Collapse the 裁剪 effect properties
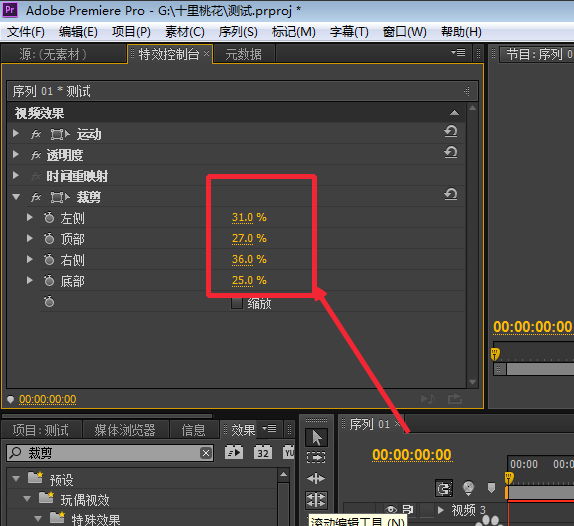 tap(16, 197)
